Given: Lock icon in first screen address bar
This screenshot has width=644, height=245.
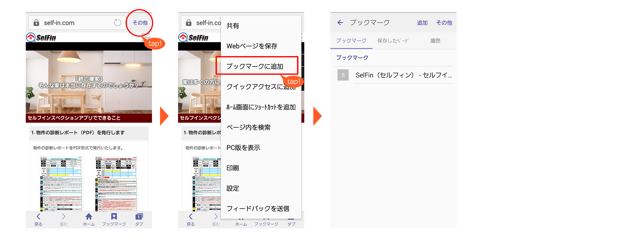Looking at the screenshot, I should [36, 23].
